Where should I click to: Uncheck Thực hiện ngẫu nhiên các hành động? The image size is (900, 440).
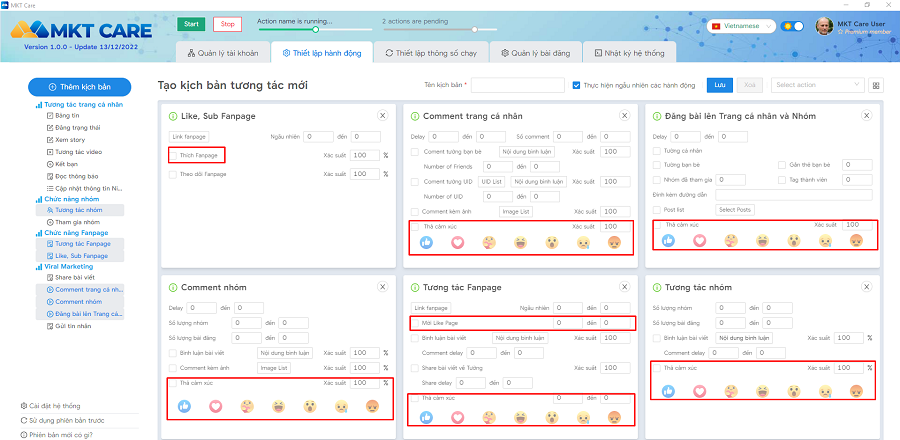(x=577, y=85)
